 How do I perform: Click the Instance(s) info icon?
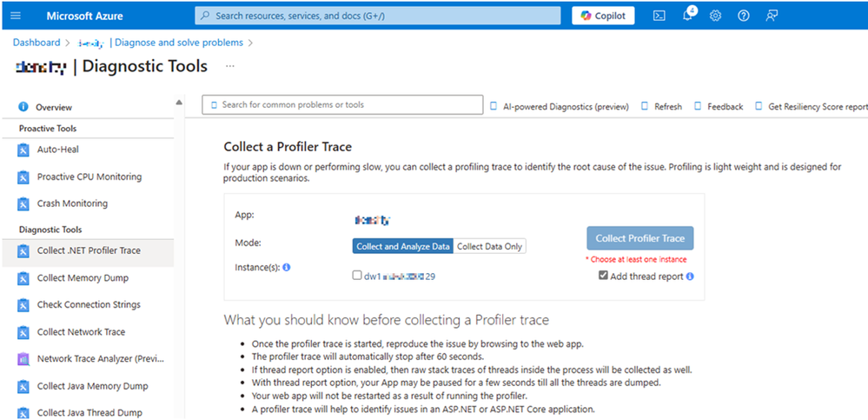tap(286, 267)
